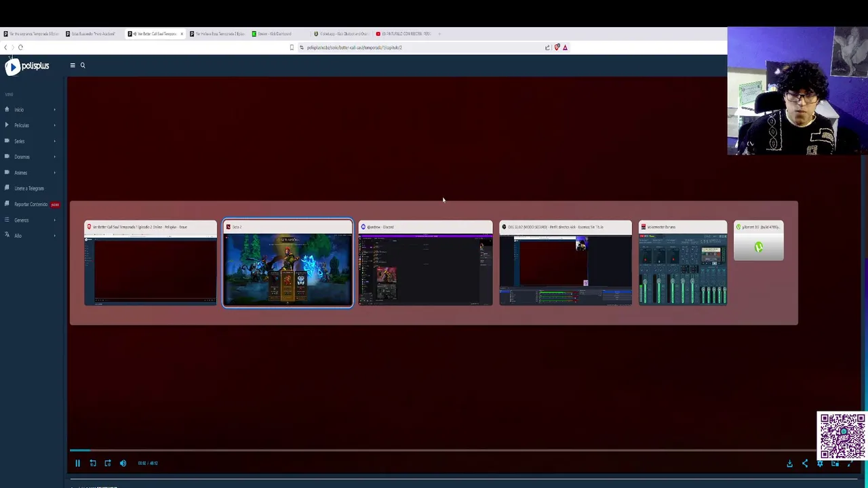868x488 pixels.
Task: Open Animes in the sidebar
Action: pos(21,173)
